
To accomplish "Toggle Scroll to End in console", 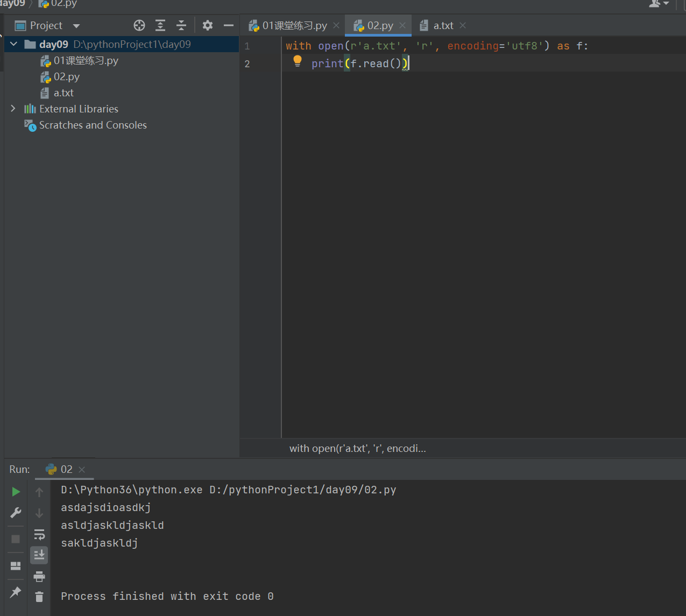I will 39,555.
